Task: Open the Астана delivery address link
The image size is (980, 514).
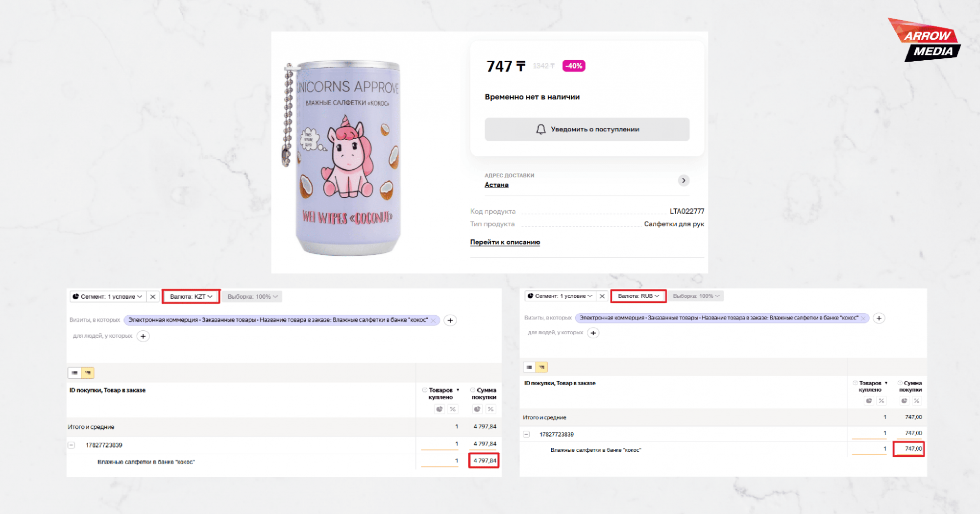Action: coord(496,185)
